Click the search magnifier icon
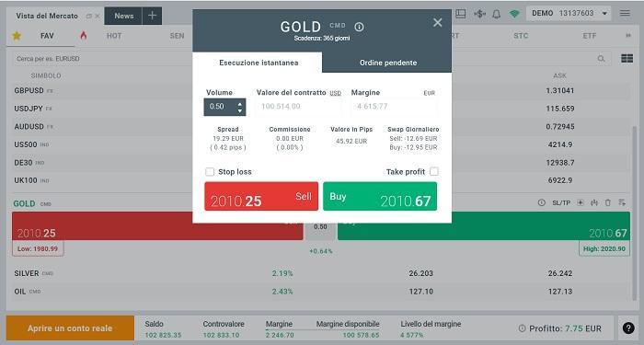Image resolution: width=644 pixels, height=345 pixels. [x=601, y=59]
